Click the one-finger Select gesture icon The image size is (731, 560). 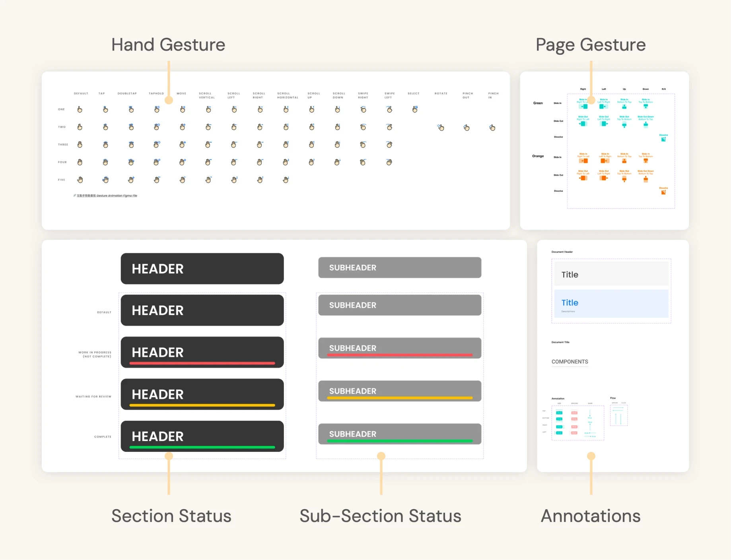[x=415, y=109]
